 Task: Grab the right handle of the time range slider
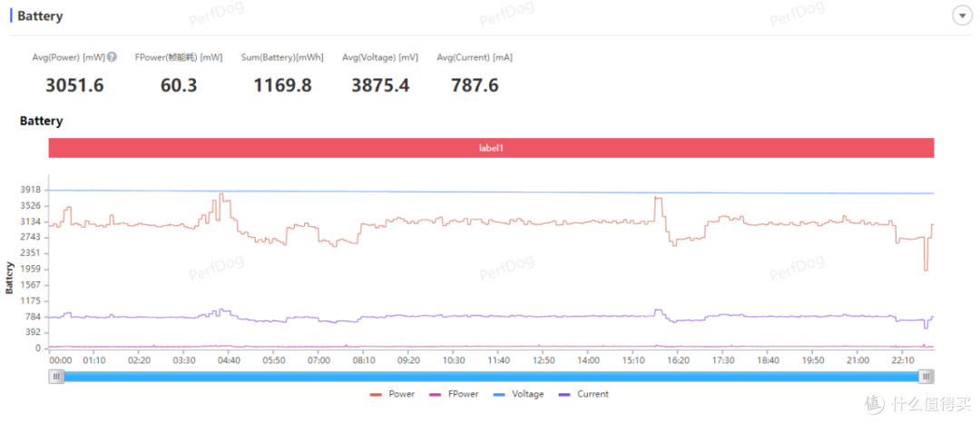pos(926,376)
